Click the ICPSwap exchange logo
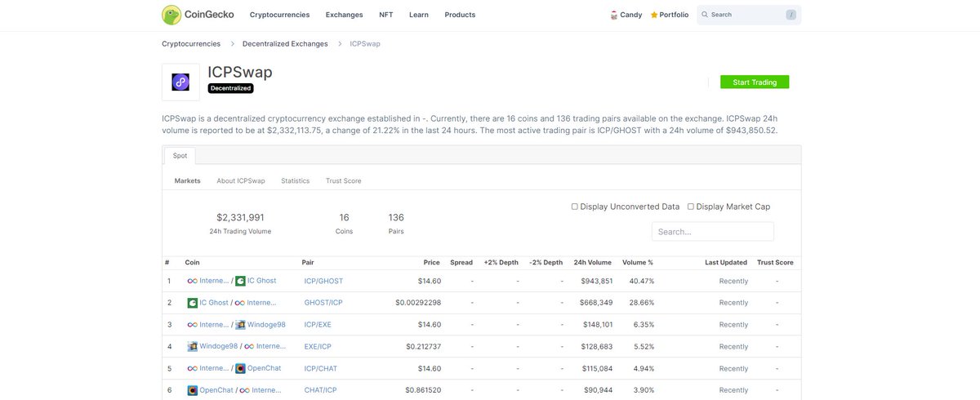The width and height of the screenshot is (980, 400). [x=180, y=82]
